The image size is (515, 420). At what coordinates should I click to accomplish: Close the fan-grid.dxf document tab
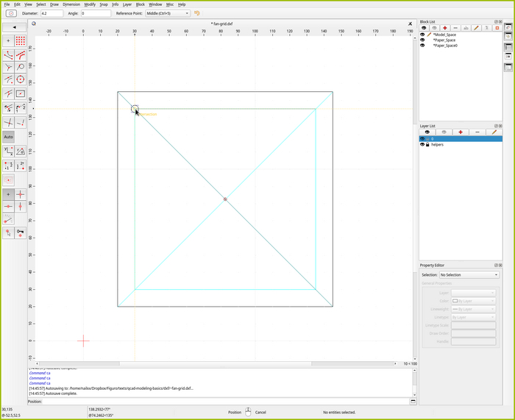click(411, 24)
